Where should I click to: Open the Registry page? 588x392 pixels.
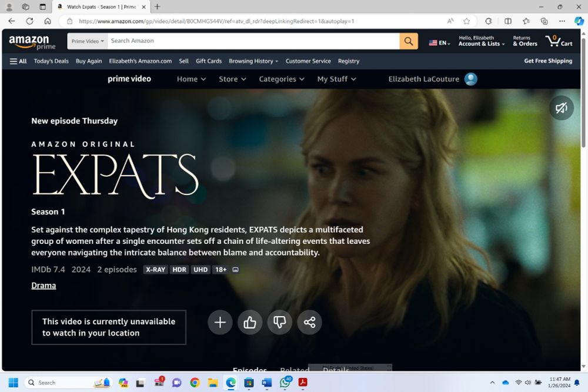(349, 61)
